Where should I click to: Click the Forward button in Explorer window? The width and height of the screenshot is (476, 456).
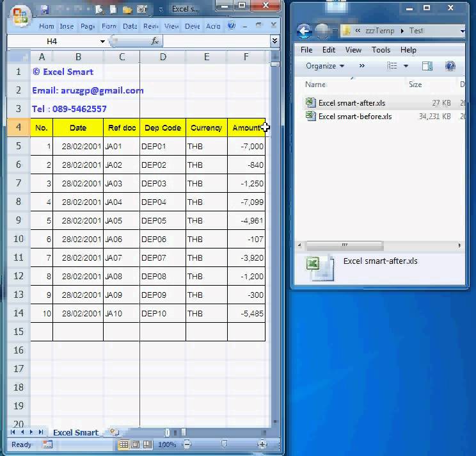[322, 30]
